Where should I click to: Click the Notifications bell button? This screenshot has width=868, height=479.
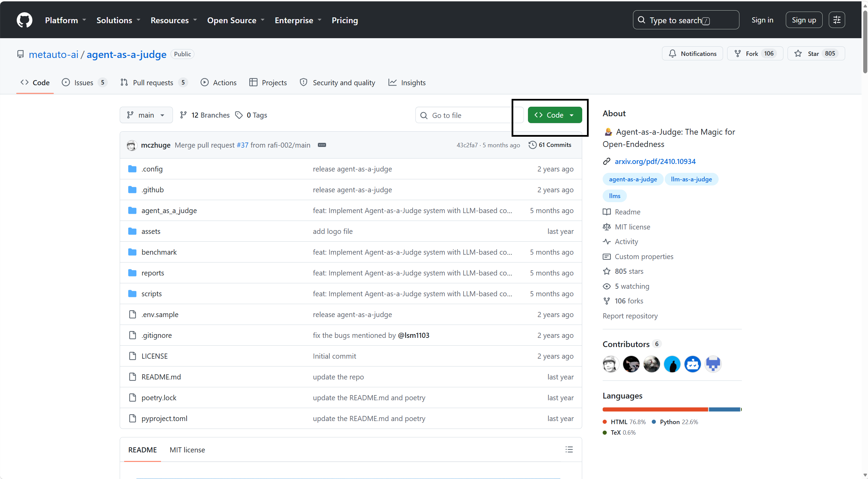pos(692,54)
